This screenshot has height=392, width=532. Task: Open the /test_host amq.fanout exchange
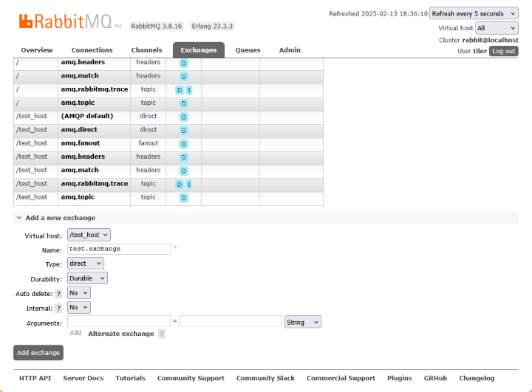pyautogui.click(x=81, y=143)
